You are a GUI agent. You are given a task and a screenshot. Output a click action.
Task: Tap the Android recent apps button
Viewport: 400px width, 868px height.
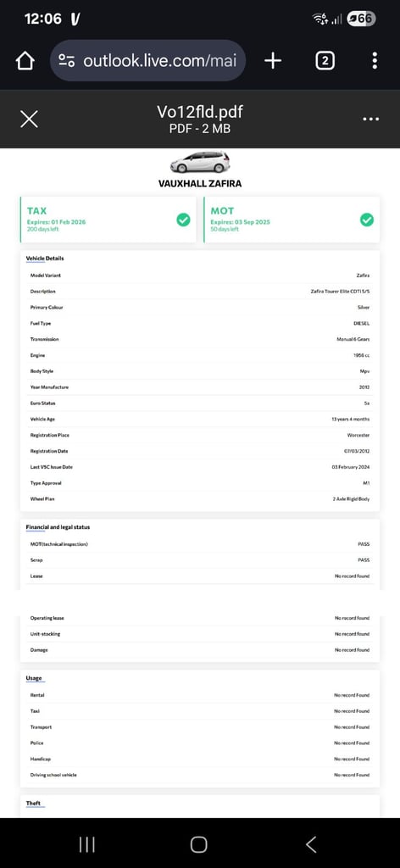tap(86, 844)
